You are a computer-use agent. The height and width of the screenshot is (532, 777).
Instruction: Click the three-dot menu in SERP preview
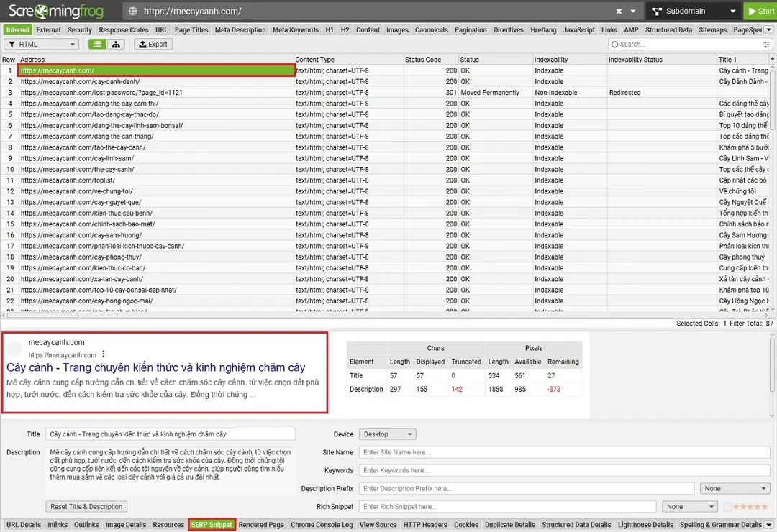(x=104, y=354)
